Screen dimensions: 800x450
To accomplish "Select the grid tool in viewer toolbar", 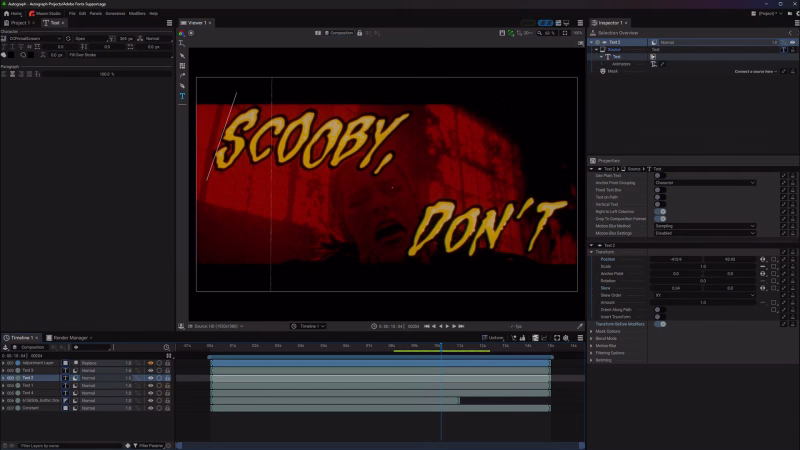I will (182, 66).
